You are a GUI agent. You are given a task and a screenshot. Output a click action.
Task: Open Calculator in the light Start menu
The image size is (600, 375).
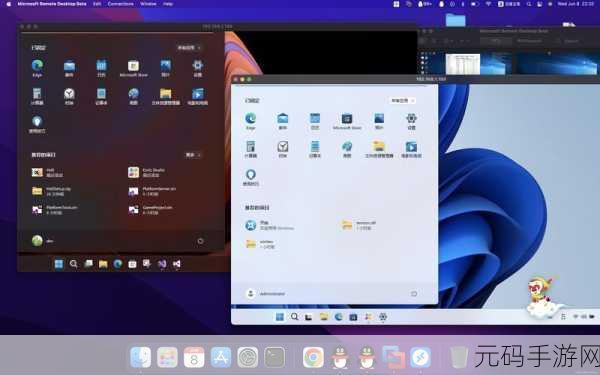tap(251, 149)
